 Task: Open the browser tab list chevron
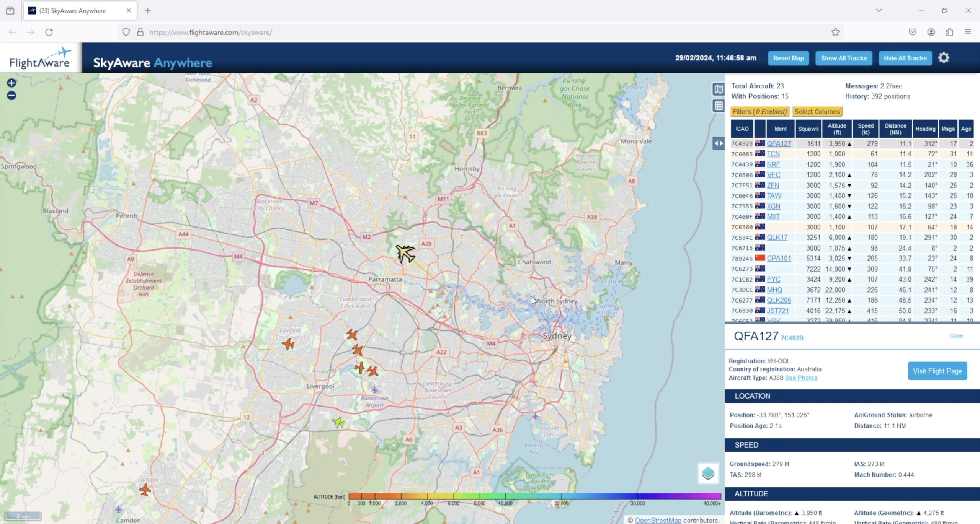coord(879,10)
